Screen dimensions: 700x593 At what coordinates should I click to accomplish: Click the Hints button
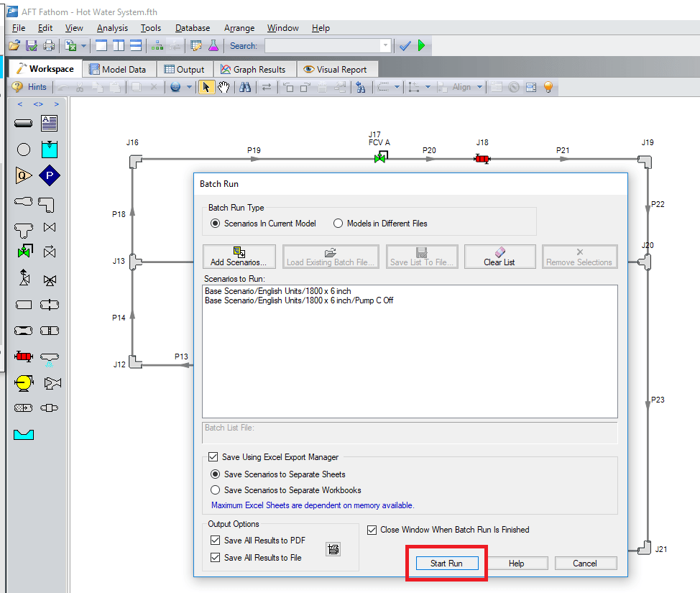point(29,87)
